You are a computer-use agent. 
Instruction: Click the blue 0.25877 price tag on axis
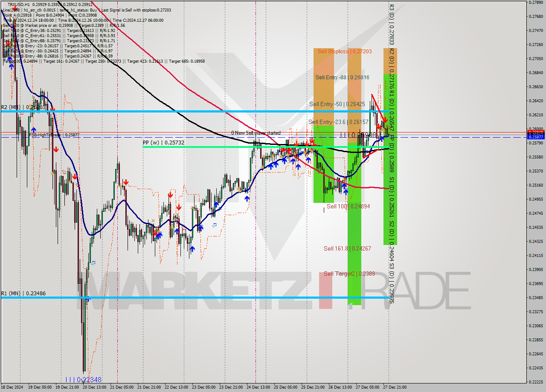[536, 137]
